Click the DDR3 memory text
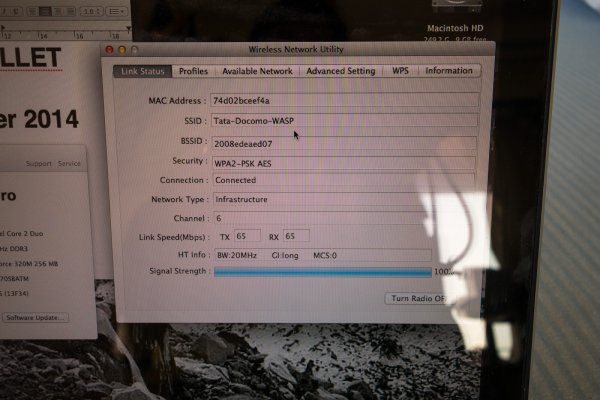 (x=18, y=249)
